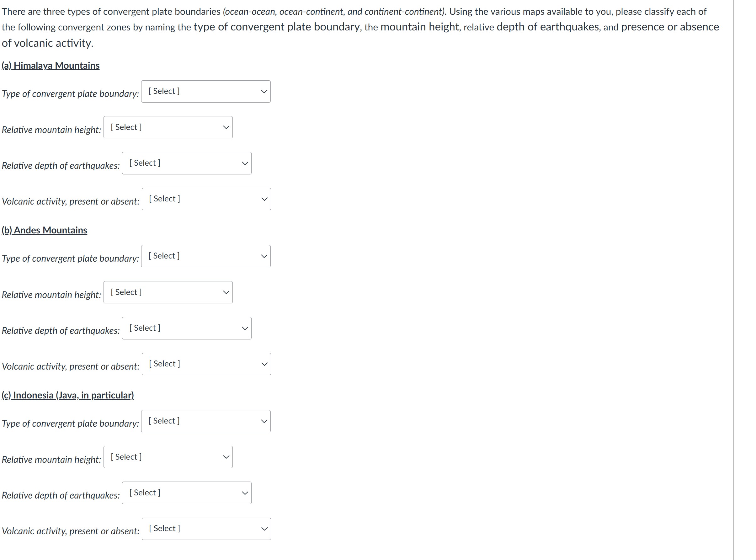Click chevron arrow of Indonesia earthquake depth select
Viewport: 756px width, 560px height.
[245, 493]
